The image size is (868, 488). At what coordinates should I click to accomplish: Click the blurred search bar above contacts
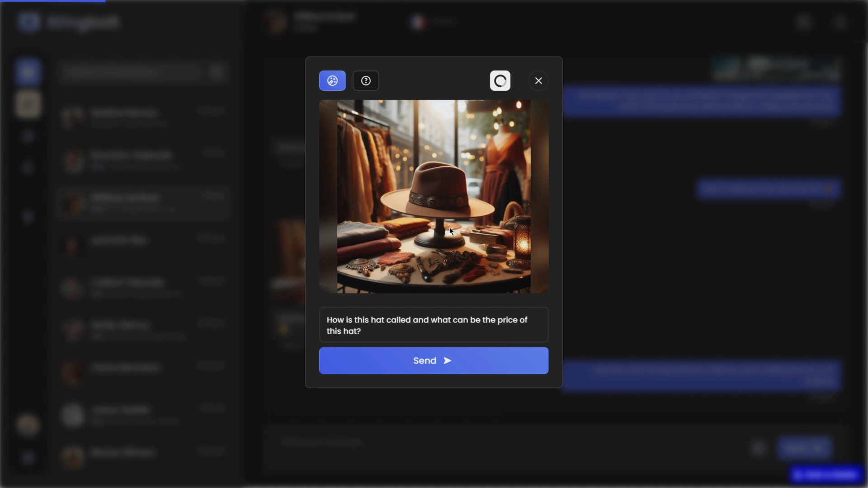[130, 72]
